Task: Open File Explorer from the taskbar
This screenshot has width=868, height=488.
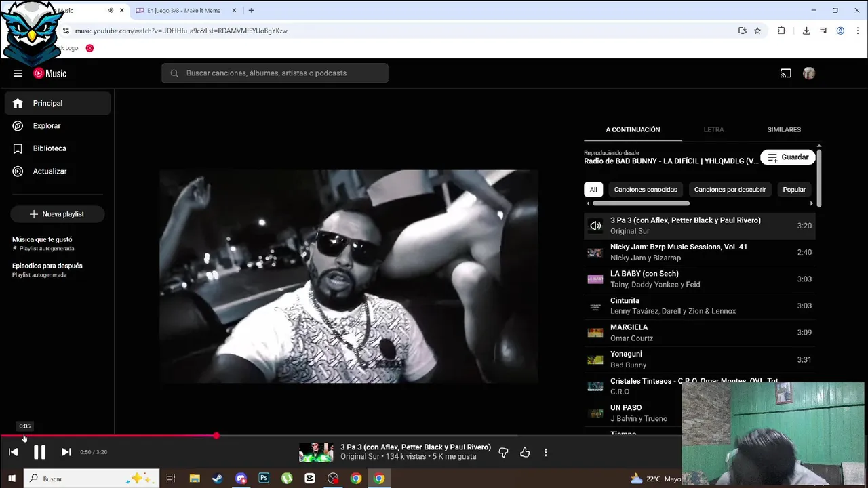Action: click(195, 479)
